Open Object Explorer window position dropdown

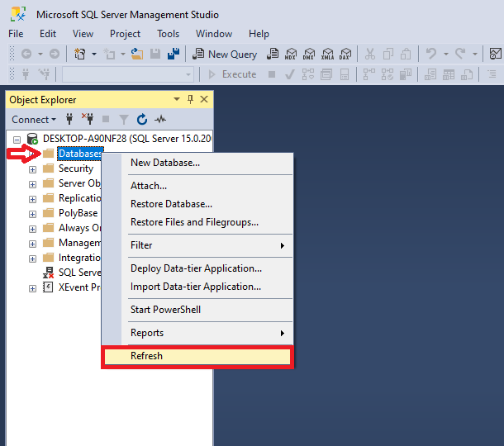pyautogui.click(x=177, y=99)
